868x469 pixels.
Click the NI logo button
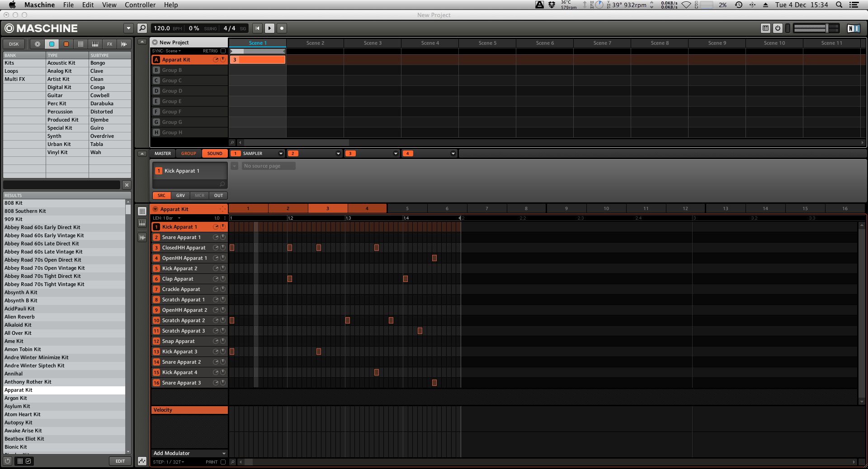coord(853,28)
